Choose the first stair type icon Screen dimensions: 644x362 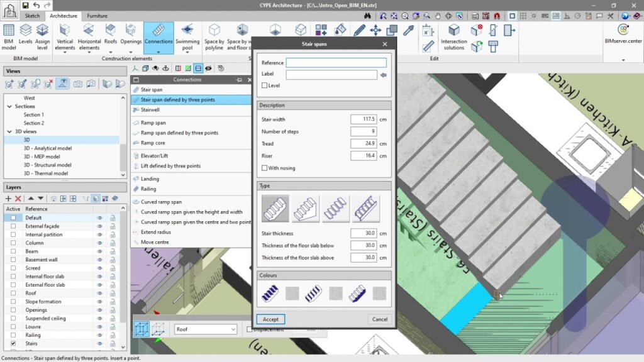[x=275, y=209]
